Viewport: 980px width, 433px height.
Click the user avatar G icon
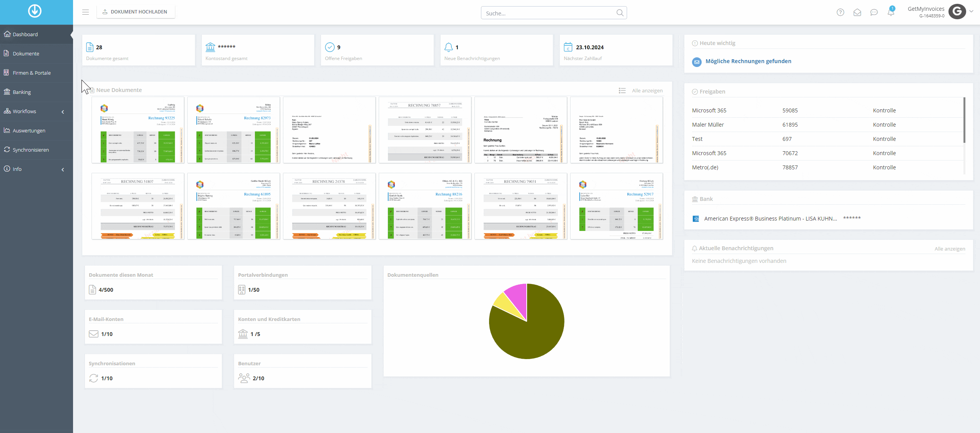[x=957, y=11]
